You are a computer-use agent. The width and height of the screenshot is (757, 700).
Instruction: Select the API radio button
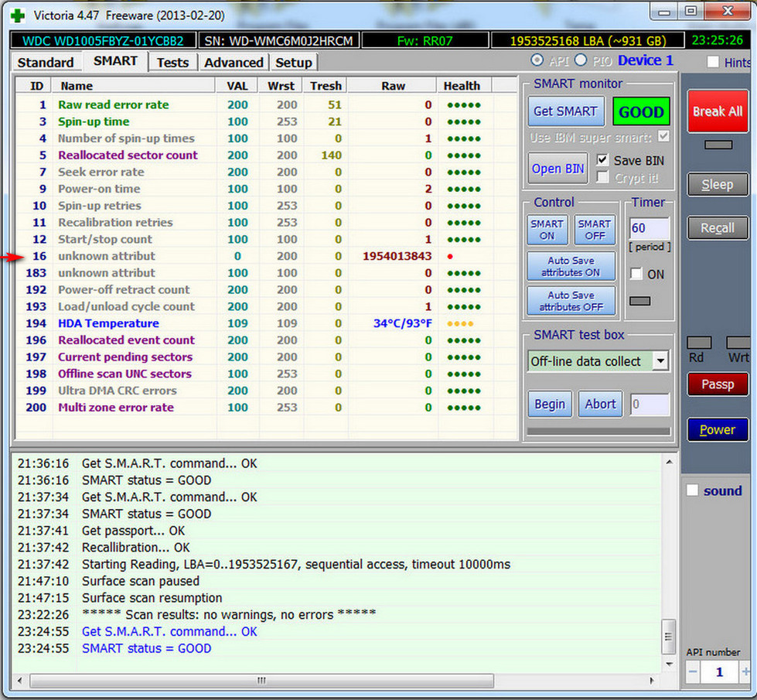(x=537, y=61)
